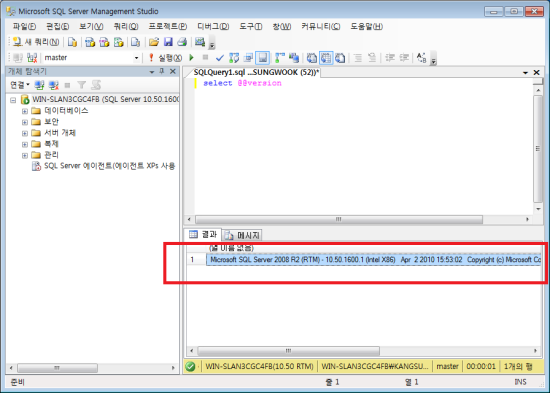Toggle Include Actual Execution Plan
Viewport: 550px width, 393px height.
280,58
